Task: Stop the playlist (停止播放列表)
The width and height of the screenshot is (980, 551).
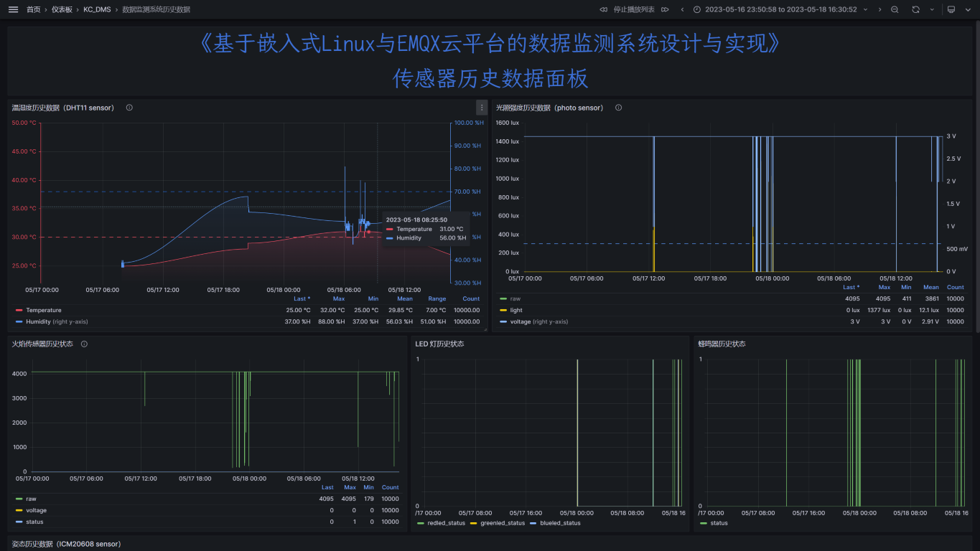Action: pos(634,9)
